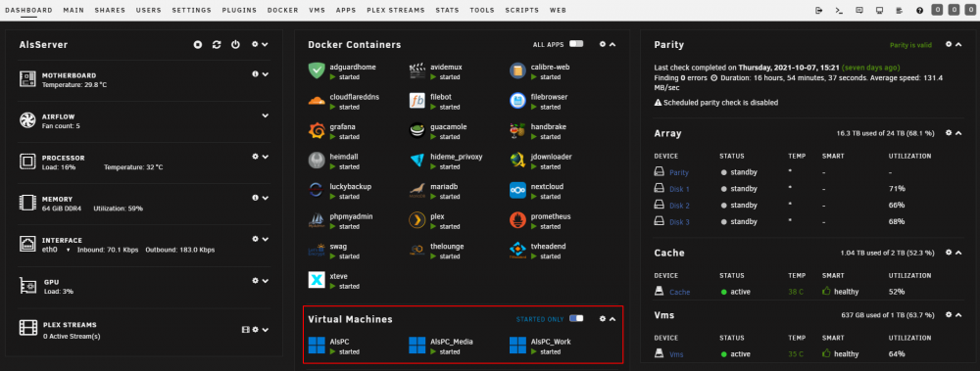Viewport: 980px width, 371px height.
Task: Switch to the VMS tab
Action: [x=317, y=10]
